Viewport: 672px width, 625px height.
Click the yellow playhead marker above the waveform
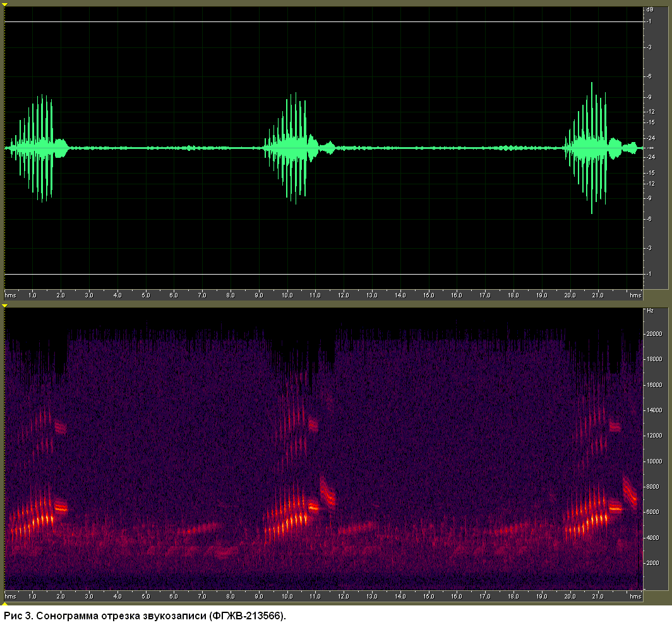coord(4,4)
